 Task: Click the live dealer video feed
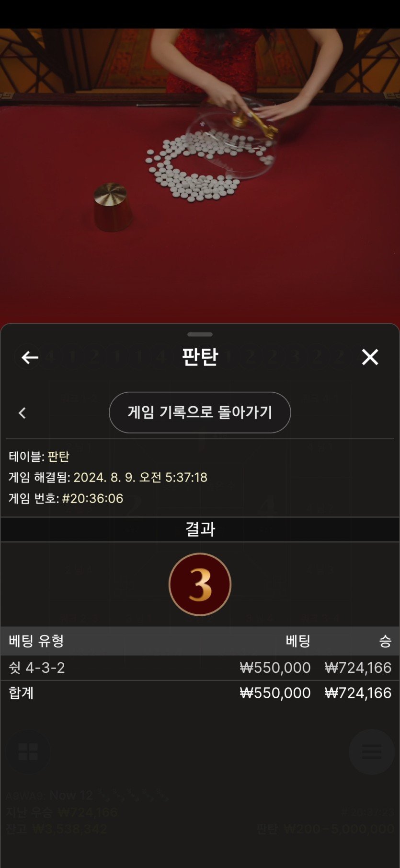click(200, 176)
